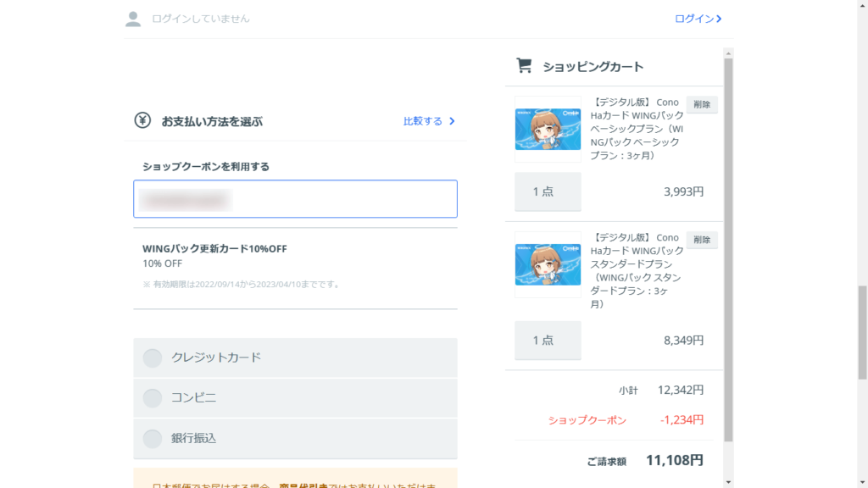This screenshot has height=488, width=868.
Task: Click the page vertical scrollbar thumb
Action: point(862,332)
